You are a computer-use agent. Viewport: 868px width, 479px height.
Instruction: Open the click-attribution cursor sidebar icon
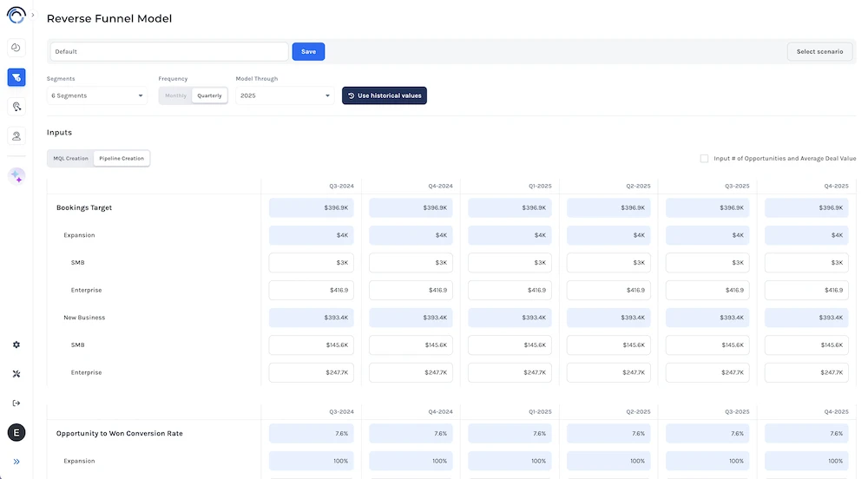pyautogui.click(x=16, y=107)
